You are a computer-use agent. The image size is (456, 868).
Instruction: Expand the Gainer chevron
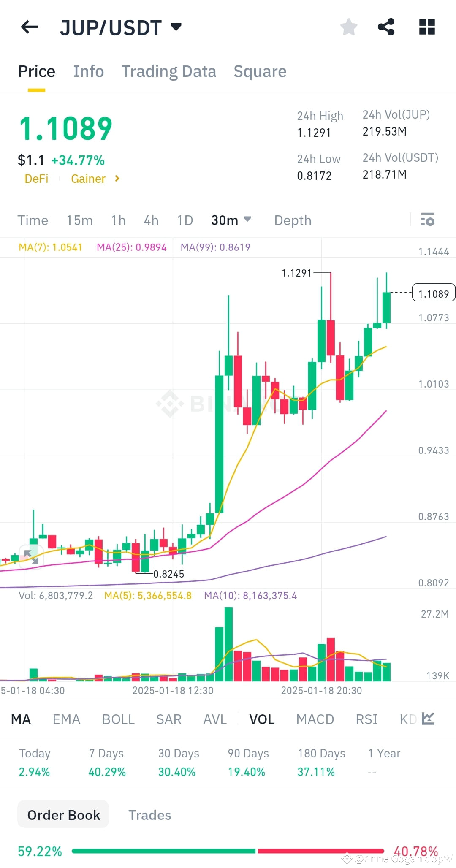pos(117,179)
